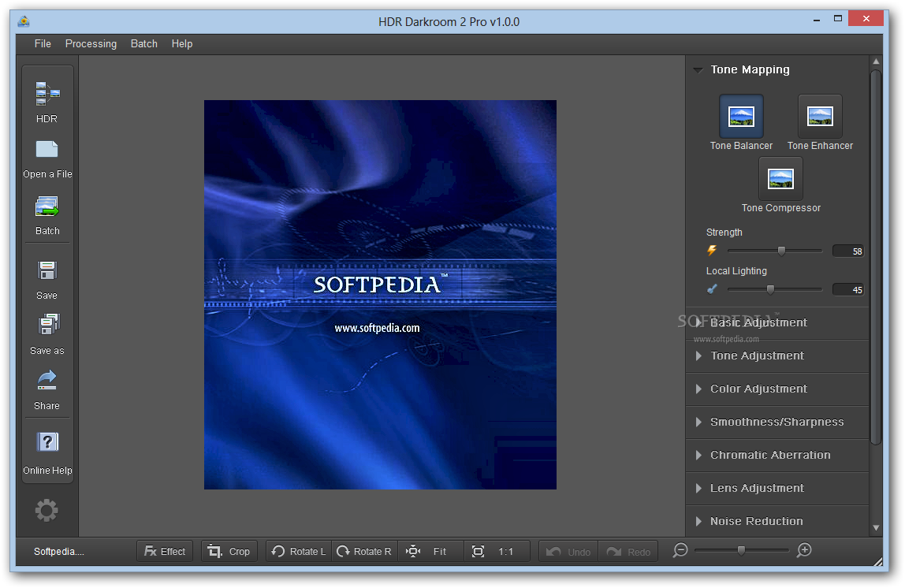The height and width of the screenshot is (588, 905).
Task: Open the Help menu
Action: click(182, 44)
